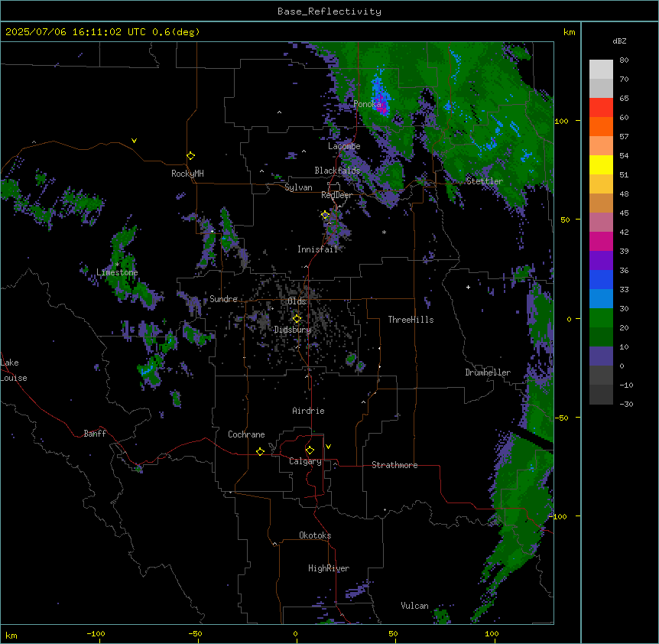Select the dark blue dBZ legend swatch
Screen dimensions: 659x644
pos(601,280)
